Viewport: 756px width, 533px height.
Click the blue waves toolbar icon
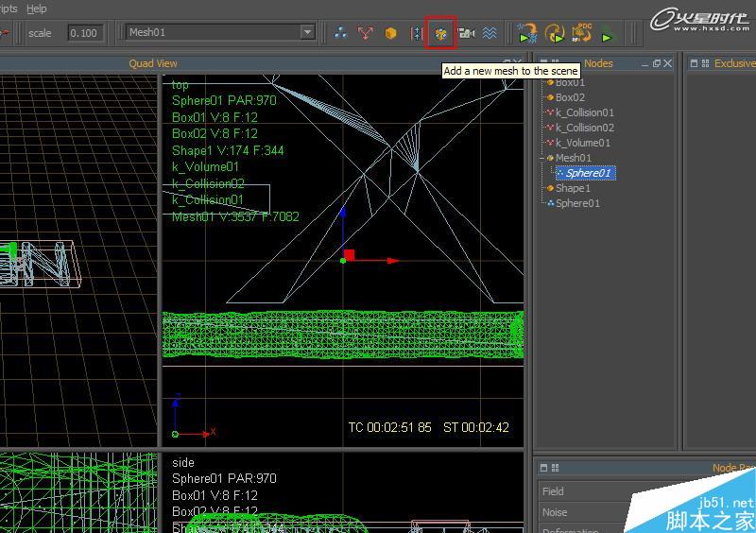(490, 33)
